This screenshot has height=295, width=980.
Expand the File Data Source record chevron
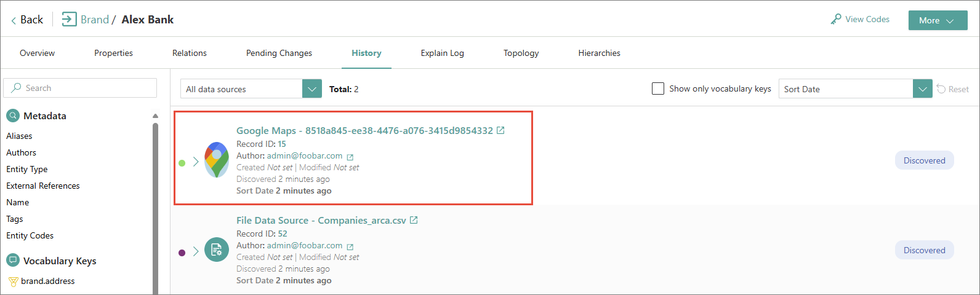point(196,251)
